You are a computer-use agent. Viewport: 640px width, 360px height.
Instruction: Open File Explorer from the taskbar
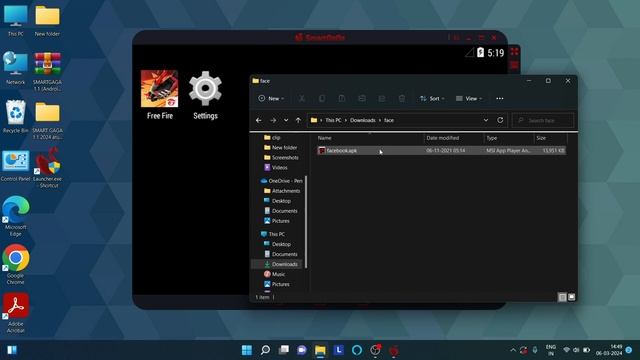320,350
